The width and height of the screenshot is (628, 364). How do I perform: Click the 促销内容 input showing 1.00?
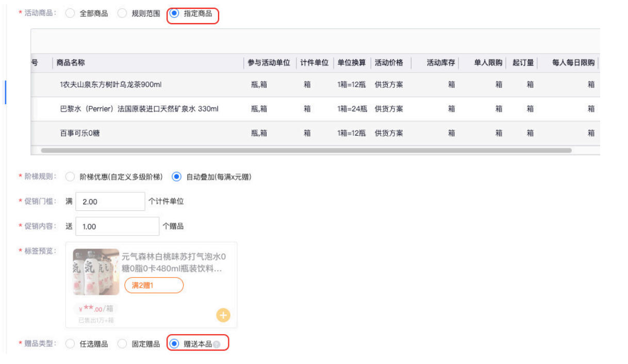(x=117, y=226)
